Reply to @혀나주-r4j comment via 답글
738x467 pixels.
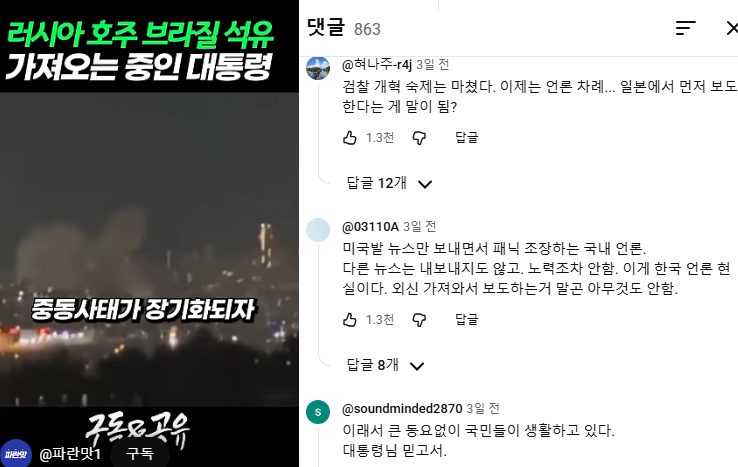pos(466,138)
